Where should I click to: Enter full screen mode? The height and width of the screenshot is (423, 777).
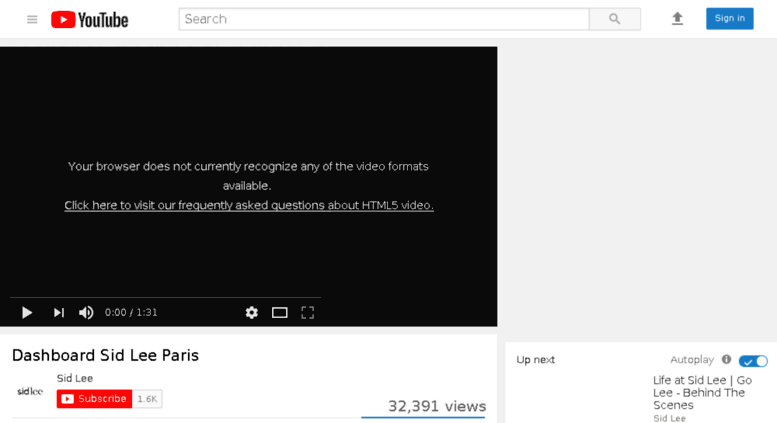point(307,313)
